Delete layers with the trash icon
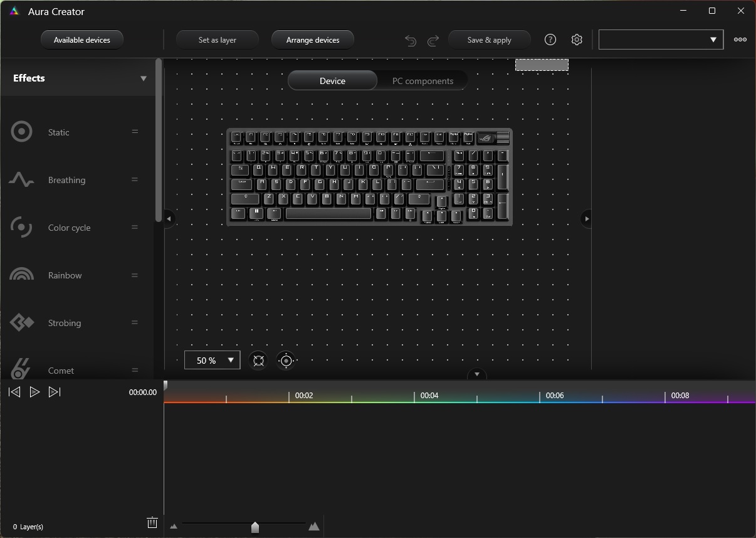 (152, 522)
